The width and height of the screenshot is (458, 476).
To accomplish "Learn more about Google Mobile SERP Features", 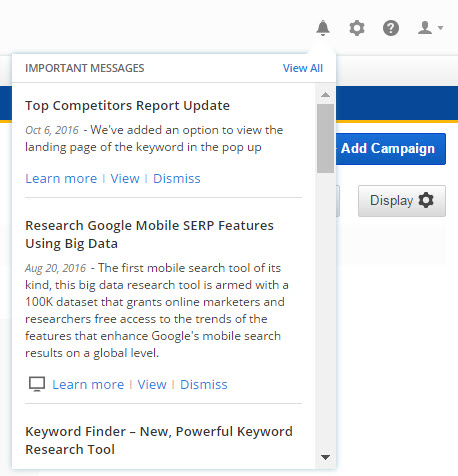I will [x=88, y=385].
